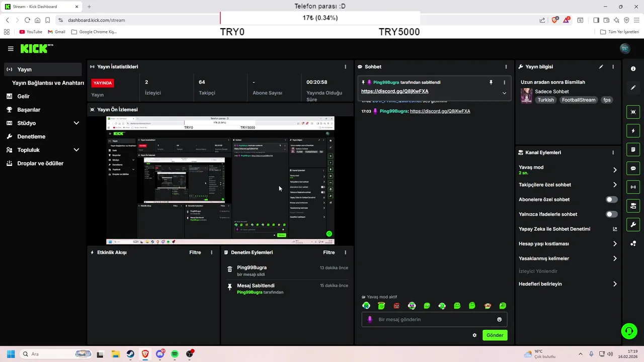Click the Bir mesaj gönderin input field
The height and width of the screenshot is (362, 644).
(x=434, y=319)
